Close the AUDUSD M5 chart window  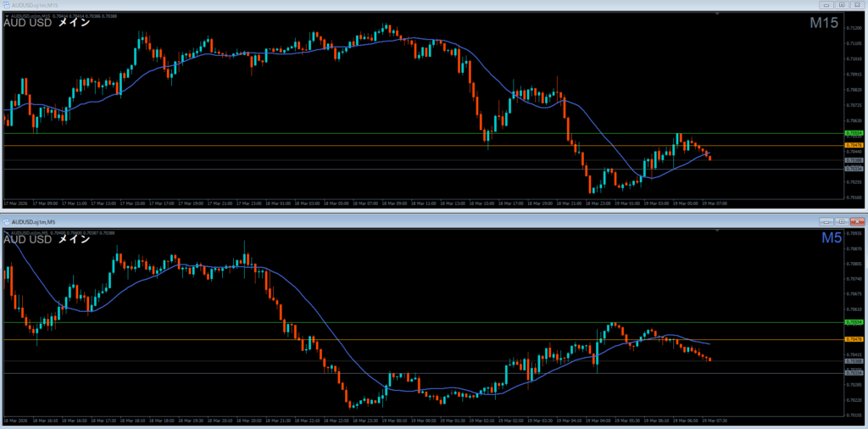(x=857, y=221)
